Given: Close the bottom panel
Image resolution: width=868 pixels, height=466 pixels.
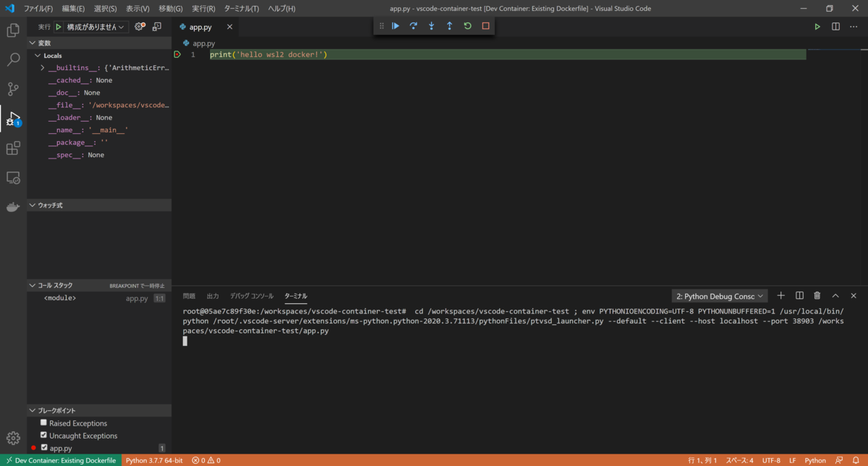Looking at the screenshot, I should 854,296.
